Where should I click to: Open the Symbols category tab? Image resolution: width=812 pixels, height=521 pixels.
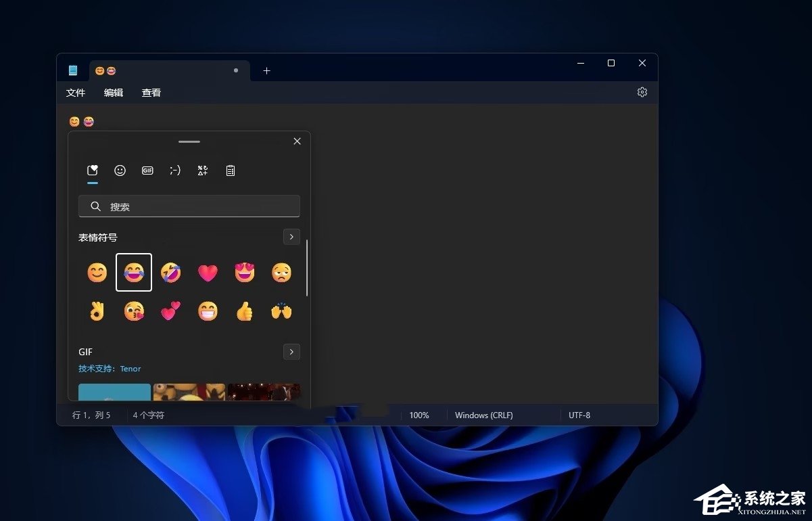click(202, 171)
